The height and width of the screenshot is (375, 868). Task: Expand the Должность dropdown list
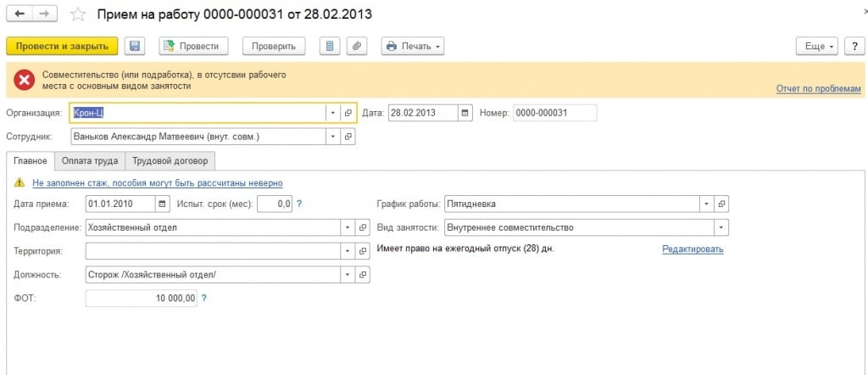pos(348,275)
